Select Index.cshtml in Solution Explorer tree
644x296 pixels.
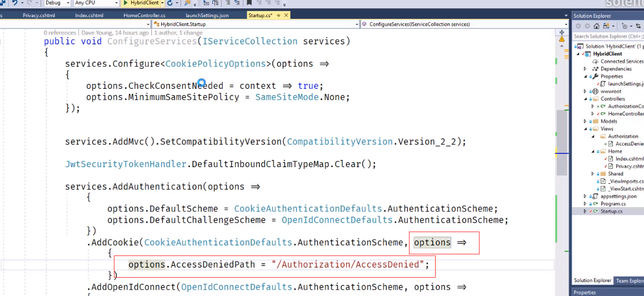(629, 159)
